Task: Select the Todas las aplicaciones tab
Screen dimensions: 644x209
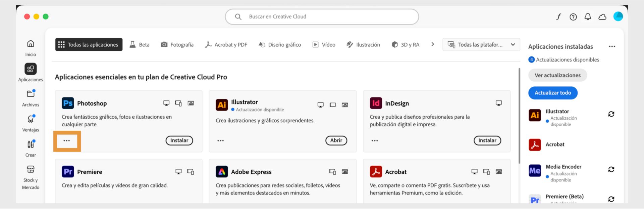Action: pyautogui.click(x=89, y=44)
